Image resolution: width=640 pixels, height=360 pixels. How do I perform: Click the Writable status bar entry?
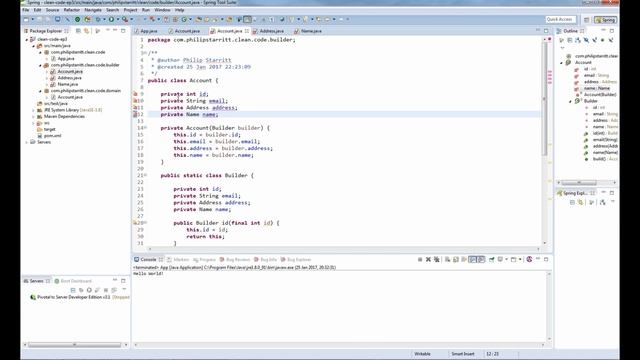[x=422, y=354]
